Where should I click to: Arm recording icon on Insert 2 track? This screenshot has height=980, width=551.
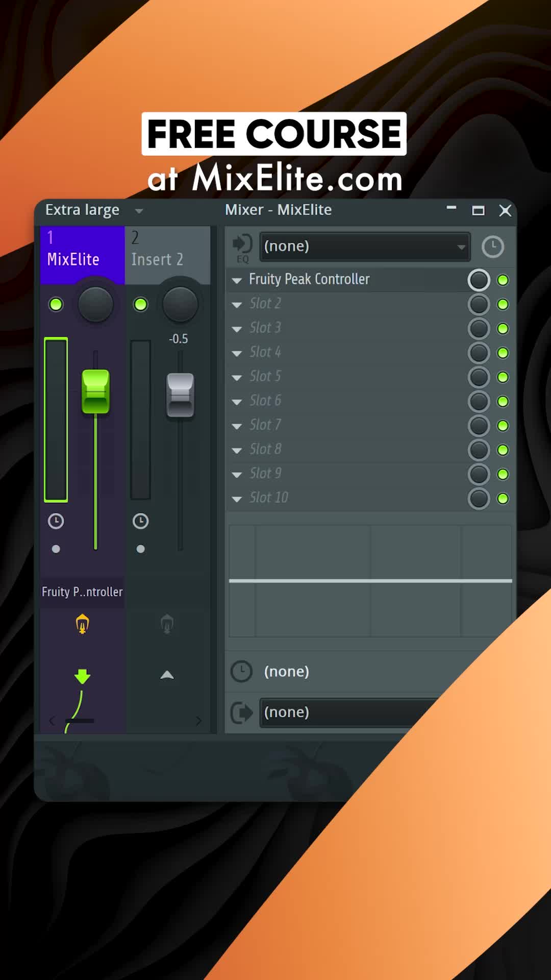167,624
